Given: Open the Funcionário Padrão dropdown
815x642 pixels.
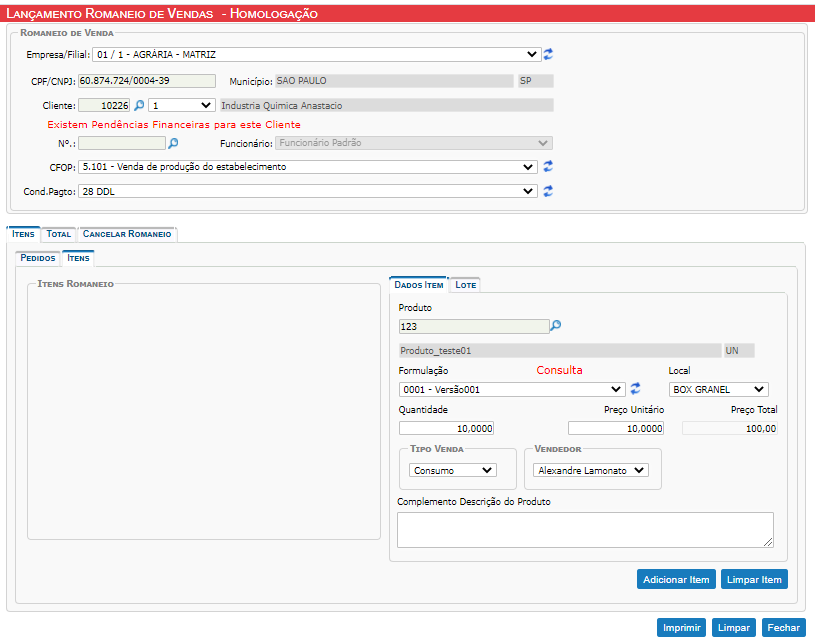Looking at the screenshot, I should pos(414,143).
